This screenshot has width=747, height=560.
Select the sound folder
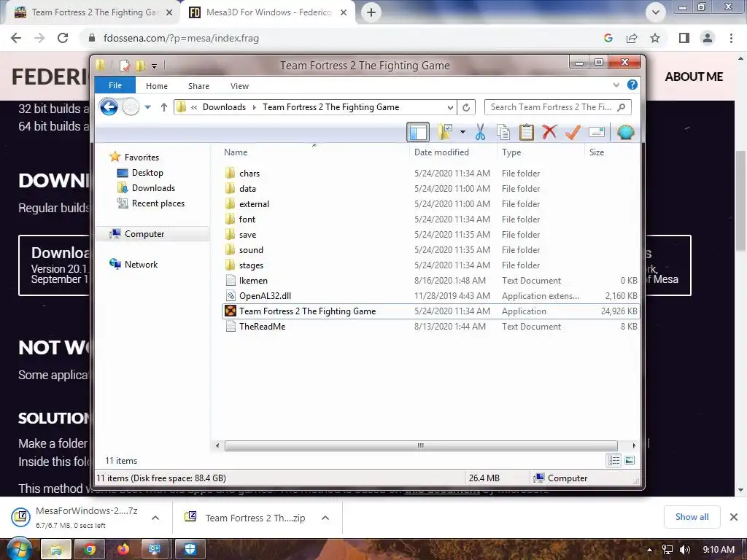[430, 249]
